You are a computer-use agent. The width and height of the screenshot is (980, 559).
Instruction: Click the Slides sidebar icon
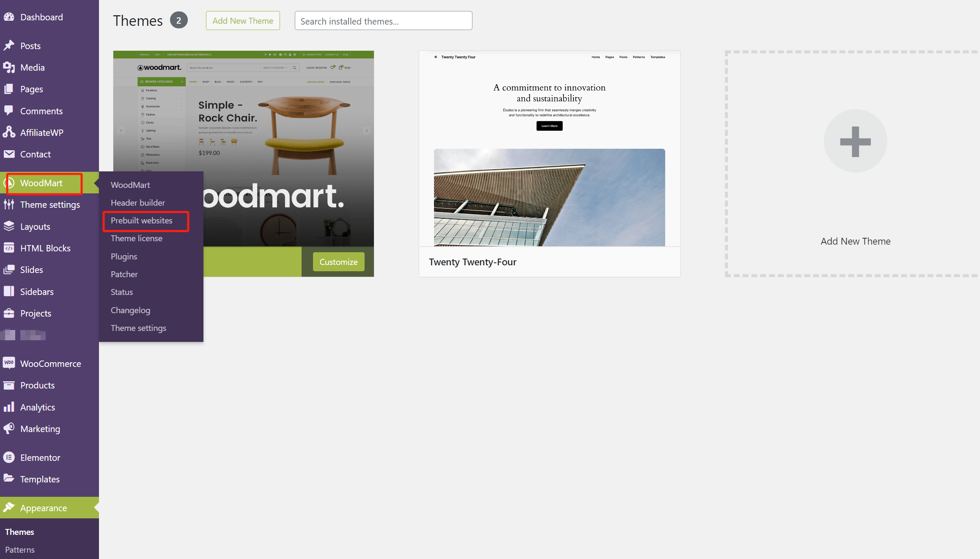[10, 270]
